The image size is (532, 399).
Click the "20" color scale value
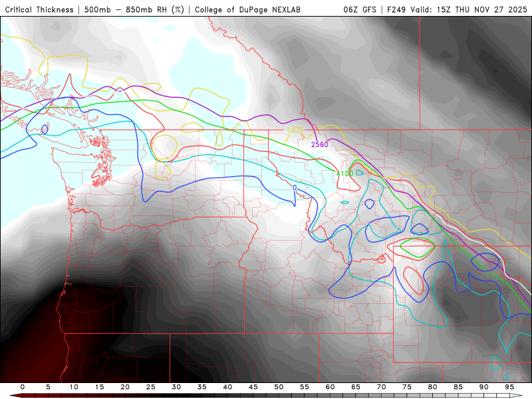point(125,387)
